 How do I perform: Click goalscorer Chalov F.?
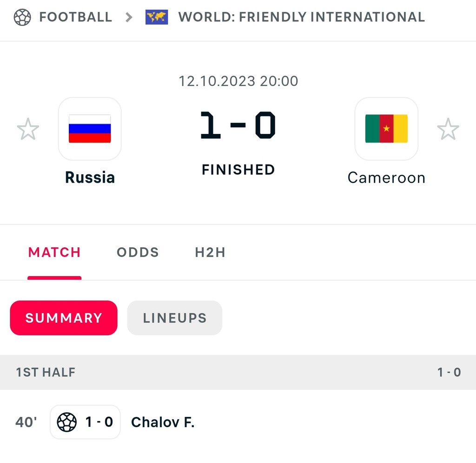[163, 422]
